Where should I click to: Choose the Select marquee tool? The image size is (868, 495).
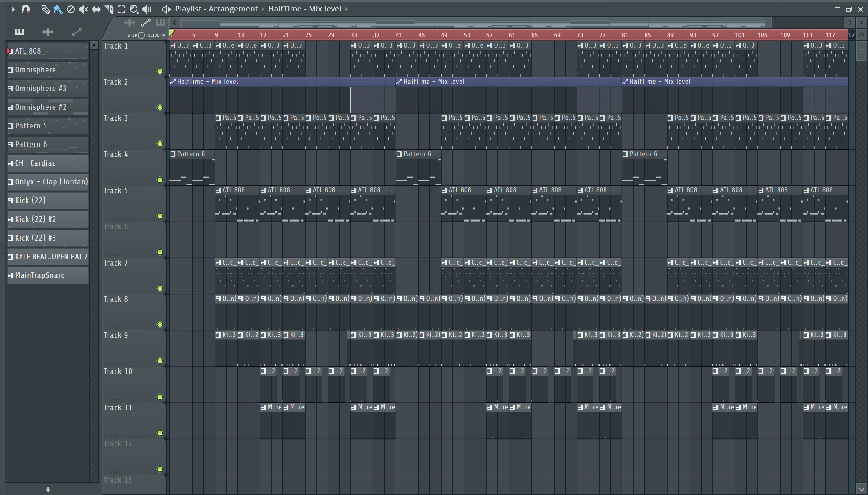tap(121, 9)
